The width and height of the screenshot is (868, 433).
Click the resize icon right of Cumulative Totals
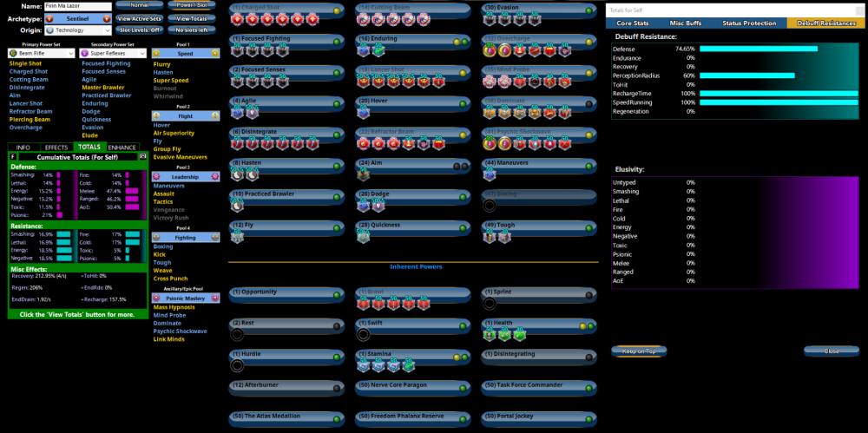tap(143, 157)
